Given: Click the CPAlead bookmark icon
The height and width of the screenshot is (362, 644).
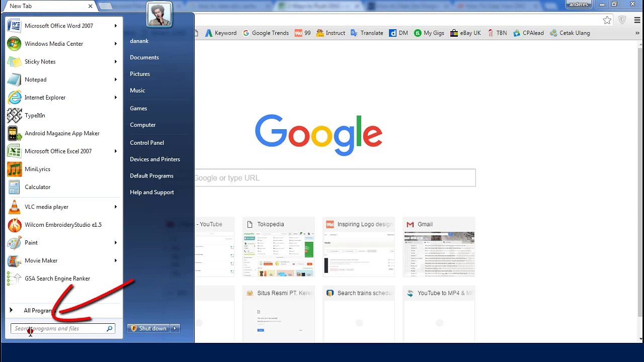Looking at the screenshot, I should pos(517,33).
